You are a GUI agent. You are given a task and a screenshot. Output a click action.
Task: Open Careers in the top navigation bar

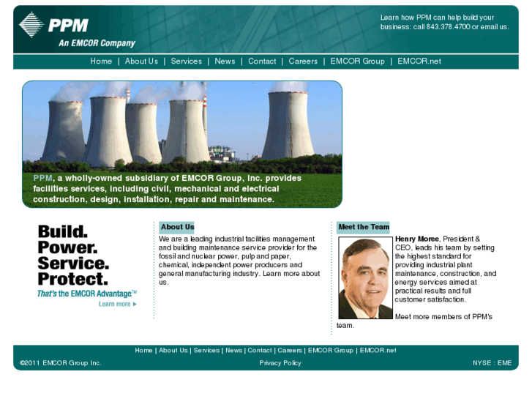pyautogui.click(x=303, y=61)
